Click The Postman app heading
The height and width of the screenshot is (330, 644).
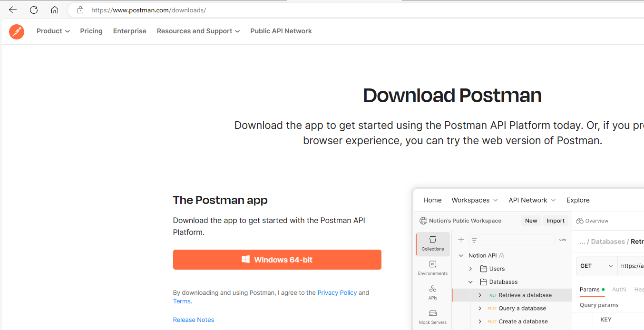220,200
